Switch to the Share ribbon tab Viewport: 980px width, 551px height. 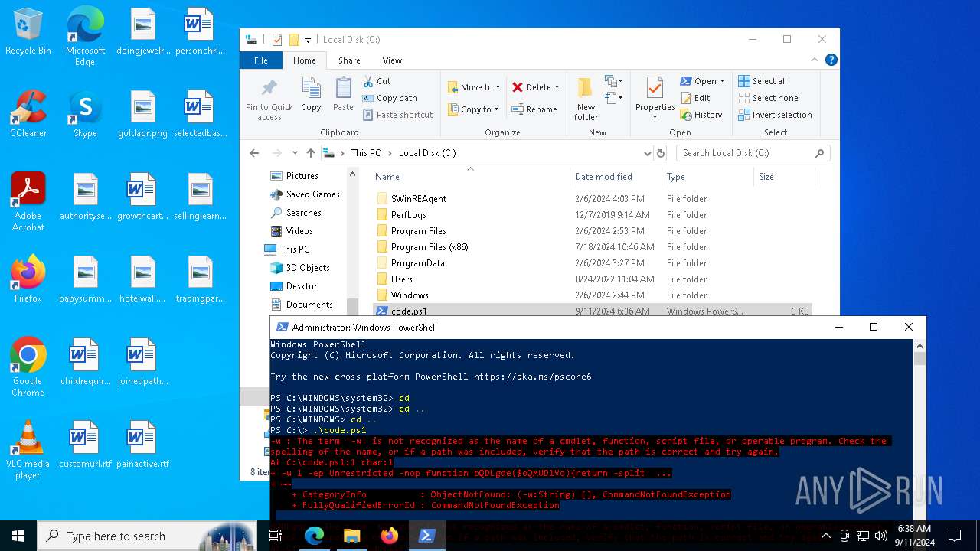click(x=349, y=60)
